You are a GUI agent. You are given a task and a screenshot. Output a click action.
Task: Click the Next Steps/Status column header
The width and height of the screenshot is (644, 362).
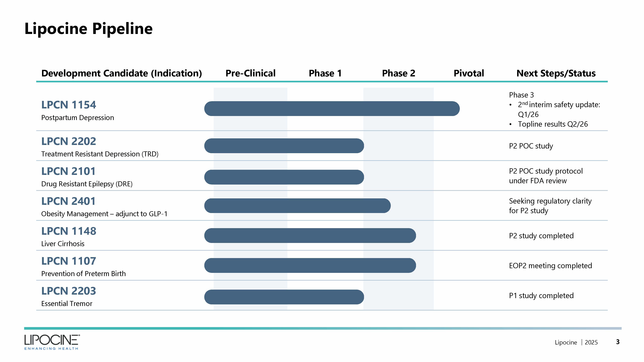pos(556,74)
